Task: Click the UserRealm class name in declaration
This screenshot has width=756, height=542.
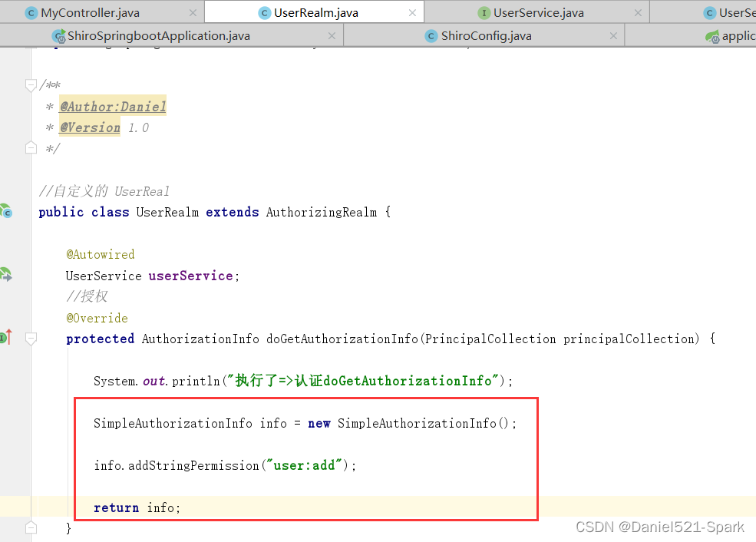Action: coord(167,212)
